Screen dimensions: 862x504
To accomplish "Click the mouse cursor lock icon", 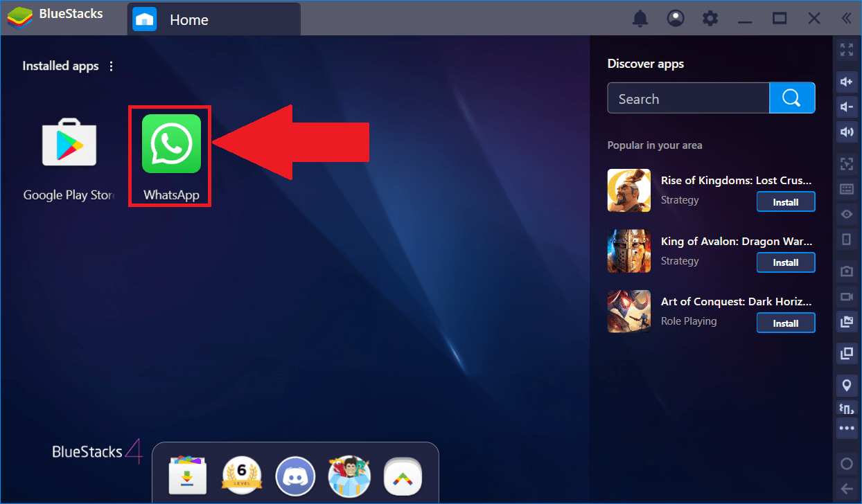I will coord(846,164).
